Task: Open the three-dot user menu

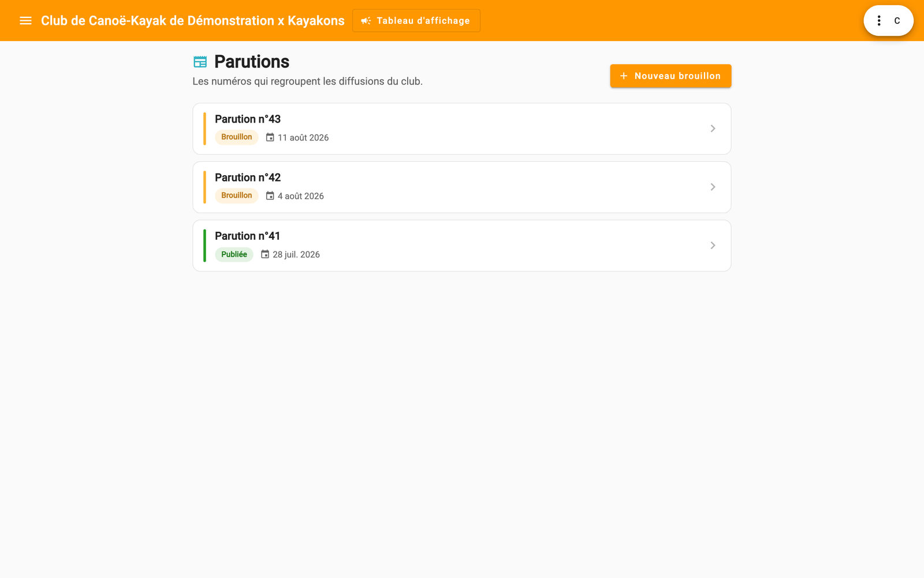Action: point(879,21)
